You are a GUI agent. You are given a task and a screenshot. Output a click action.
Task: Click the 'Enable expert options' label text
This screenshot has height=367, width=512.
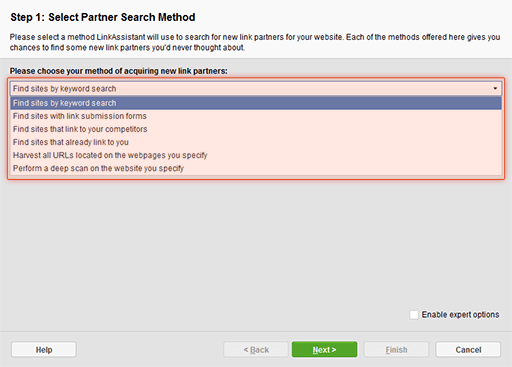point(460,315)
